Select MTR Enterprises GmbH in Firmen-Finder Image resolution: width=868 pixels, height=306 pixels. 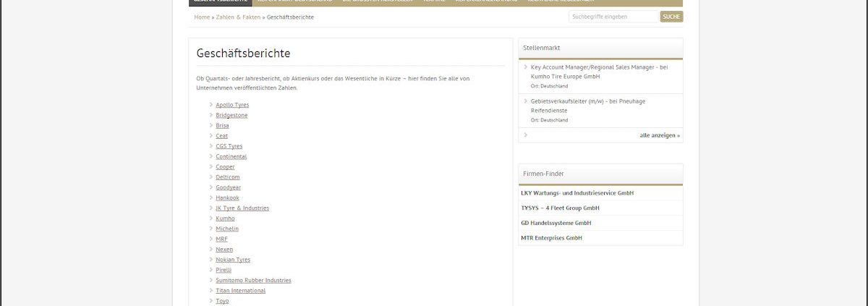click(551, 238)
